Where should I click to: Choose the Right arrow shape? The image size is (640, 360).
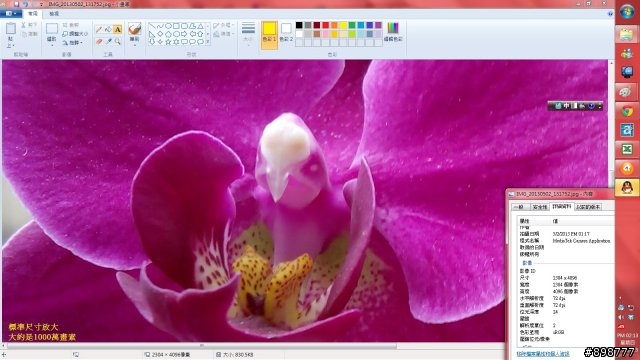(x=184, y=34)
